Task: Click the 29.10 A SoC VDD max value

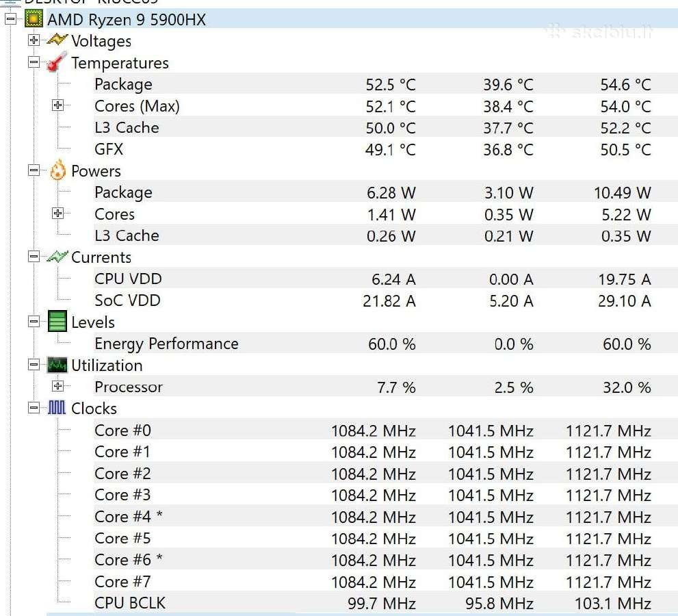Action: click(625, 300)
